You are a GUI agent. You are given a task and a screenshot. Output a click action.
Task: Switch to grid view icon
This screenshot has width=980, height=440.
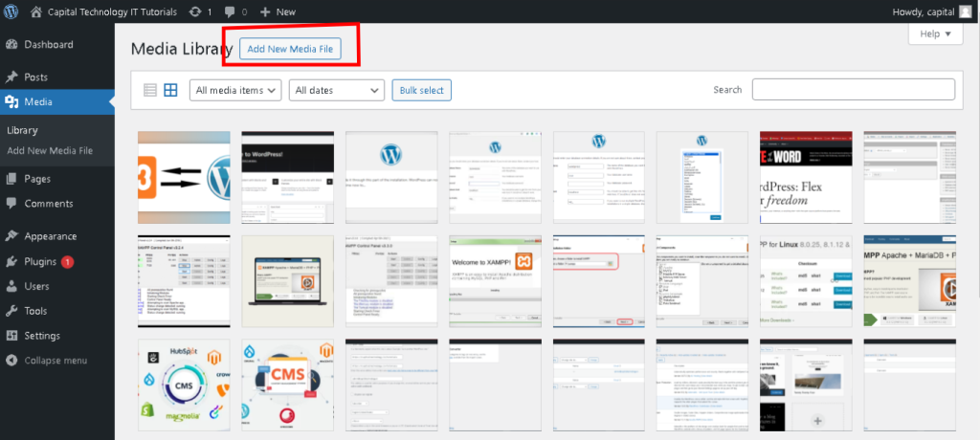click(170, 90)
